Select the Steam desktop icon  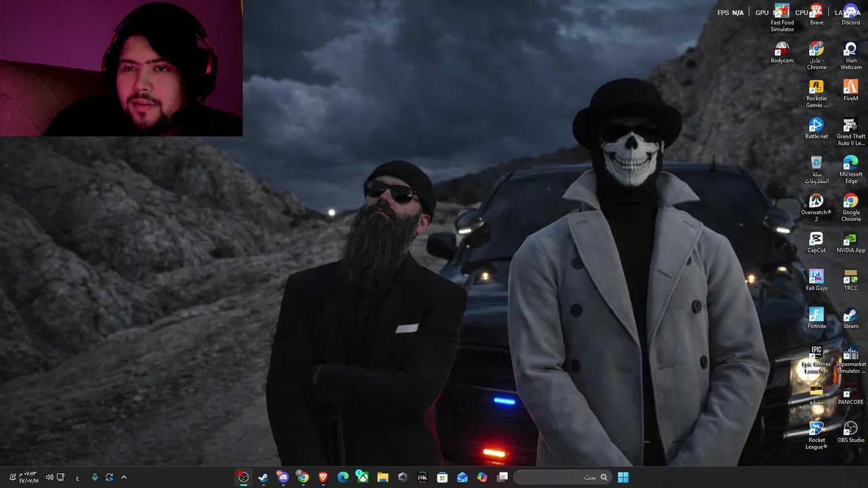850,319
